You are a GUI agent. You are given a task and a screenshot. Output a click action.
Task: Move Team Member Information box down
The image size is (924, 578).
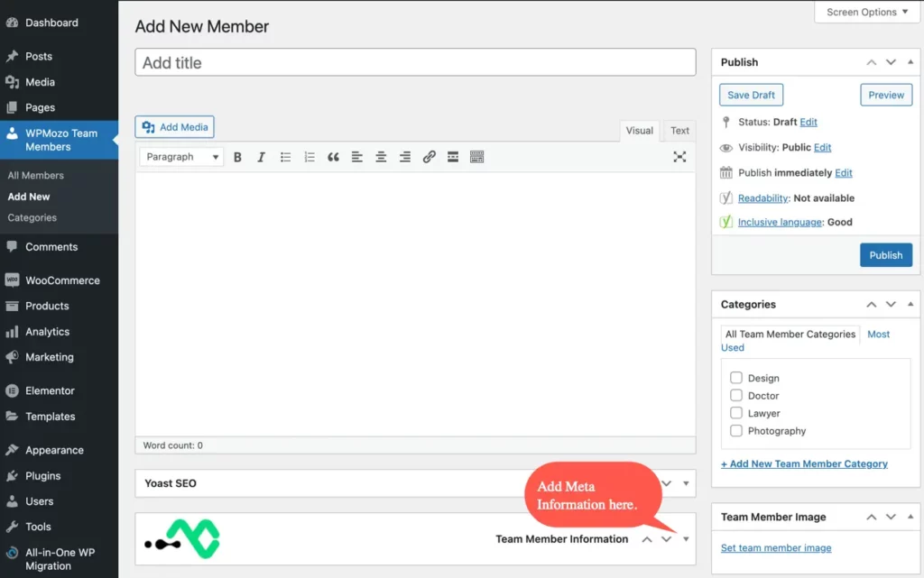click(x=667, y=539)
